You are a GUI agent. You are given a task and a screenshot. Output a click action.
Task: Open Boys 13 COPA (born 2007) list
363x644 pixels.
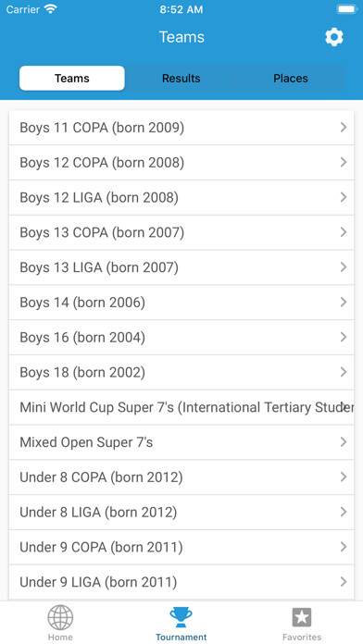click(x=181, y=232)
